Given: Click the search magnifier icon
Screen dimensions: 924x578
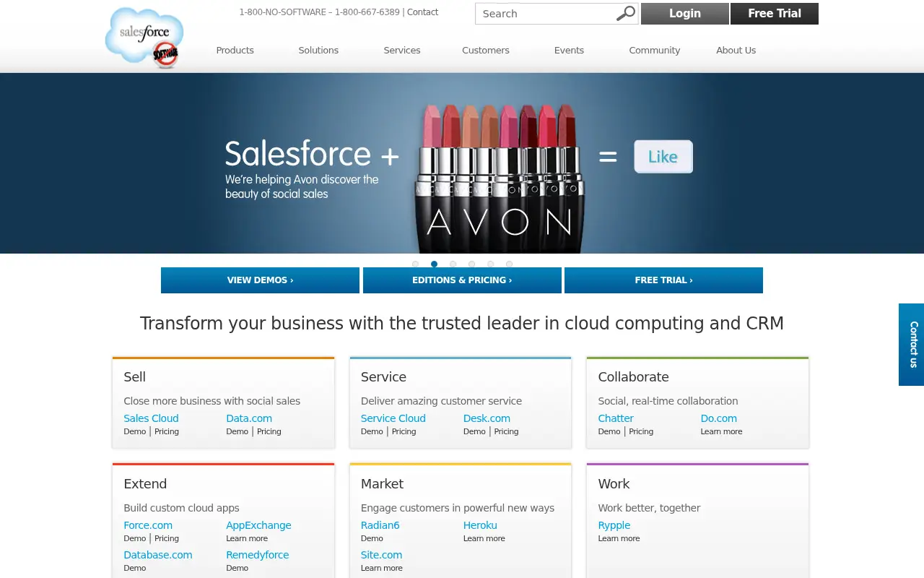Looking at the screenshot, I should (x=626, y=13).
